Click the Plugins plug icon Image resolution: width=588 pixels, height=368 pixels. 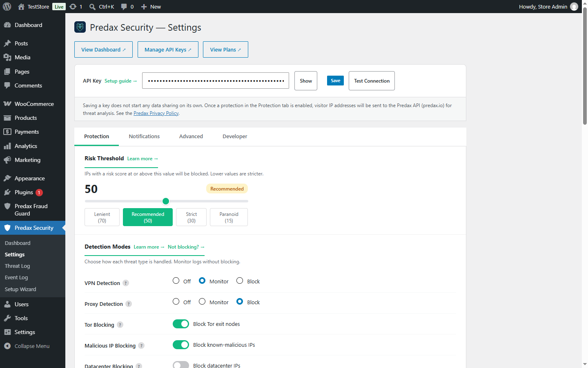[7, 192]
